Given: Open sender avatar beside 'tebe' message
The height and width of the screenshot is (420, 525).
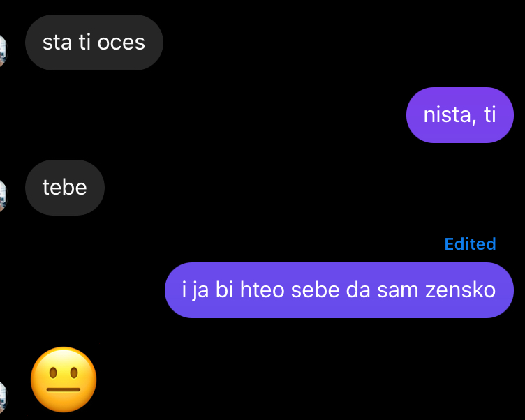Looking at the screenshot, I should click(x=3, y=196).
